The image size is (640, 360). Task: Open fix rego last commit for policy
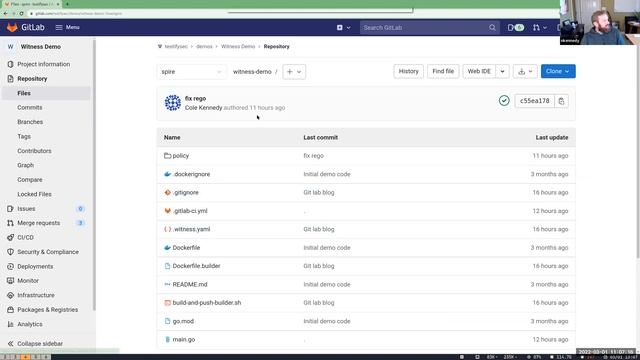313,156
